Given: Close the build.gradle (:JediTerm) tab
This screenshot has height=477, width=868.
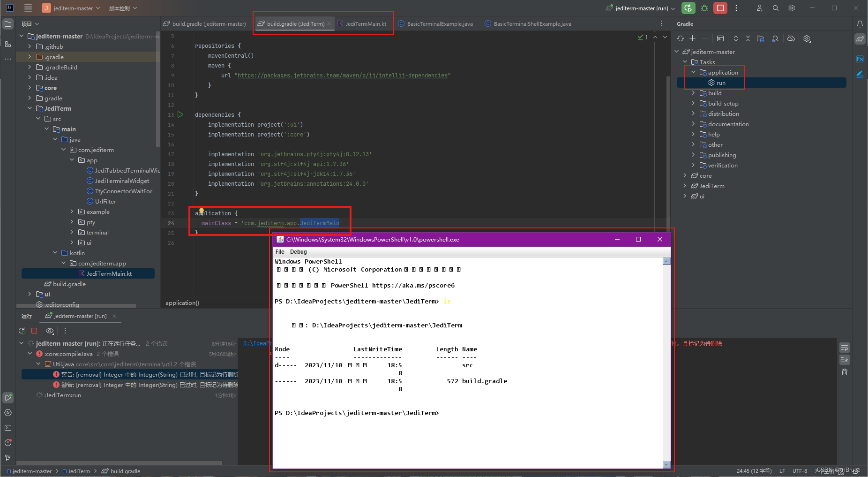Looking at the screenshot, I should [329, 23].
